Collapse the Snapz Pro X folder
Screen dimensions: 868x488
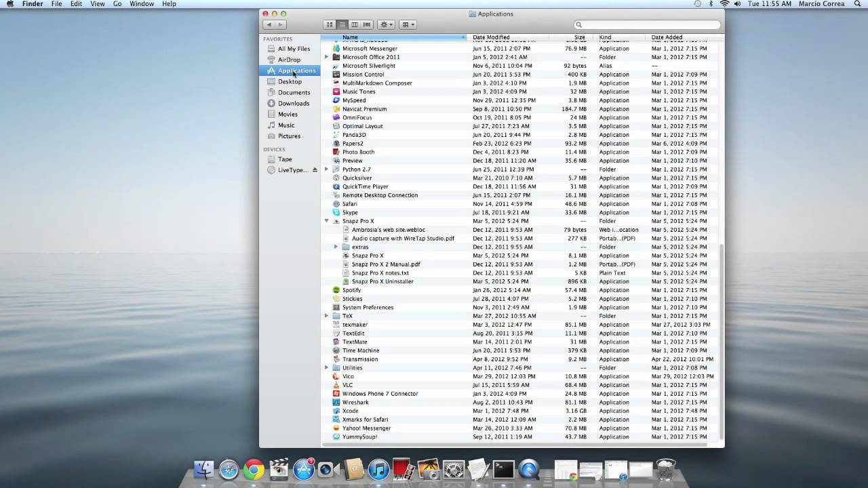click(x=326, y=221)
